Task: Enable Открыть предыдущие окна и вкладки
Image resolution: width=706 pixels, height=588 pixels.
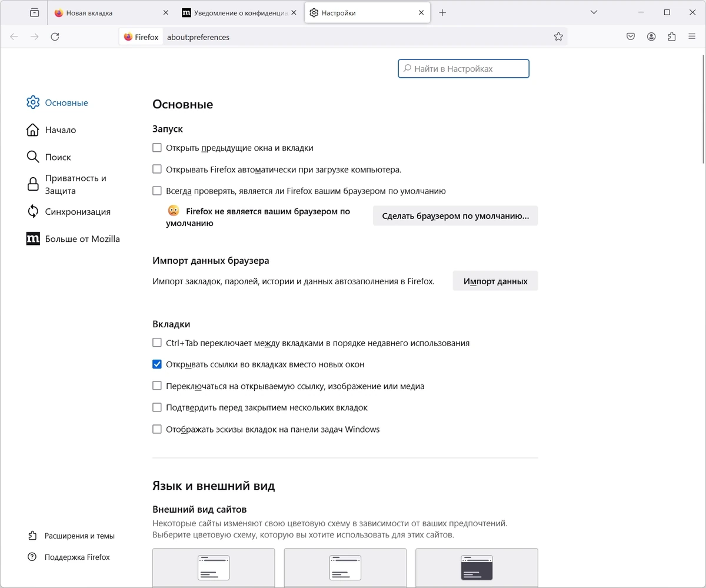Action: (x=157, y=148)
